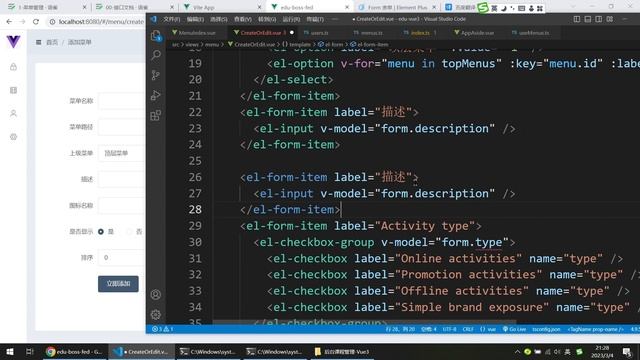Click errors and warnings count in status bar

(x=162, y=329)
